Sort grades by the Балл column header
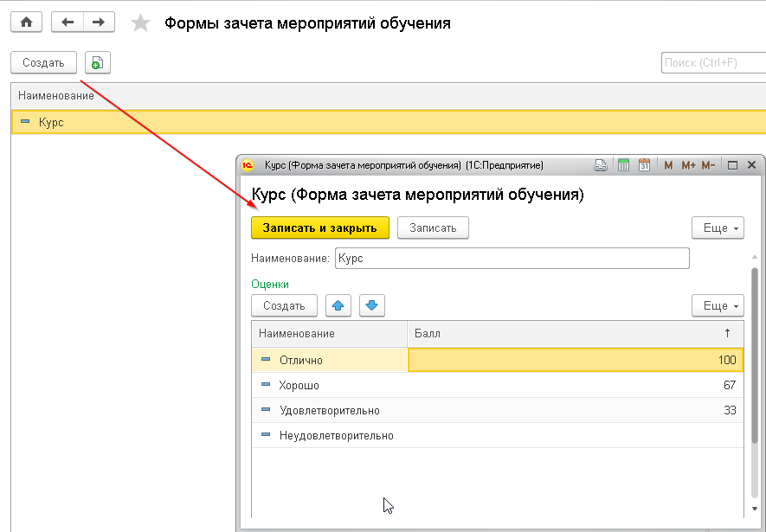The image size is (766, 532). coord(571,333)
